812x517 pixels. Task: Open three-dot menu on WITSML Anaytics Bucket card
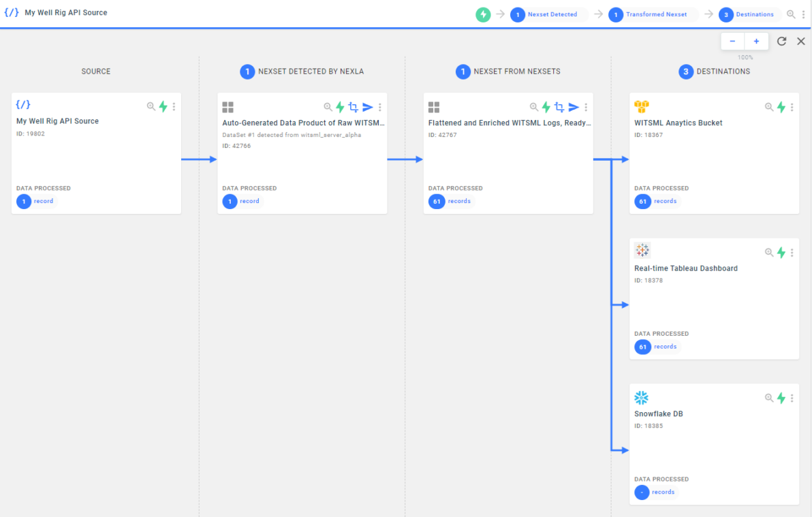pos(792,107)
